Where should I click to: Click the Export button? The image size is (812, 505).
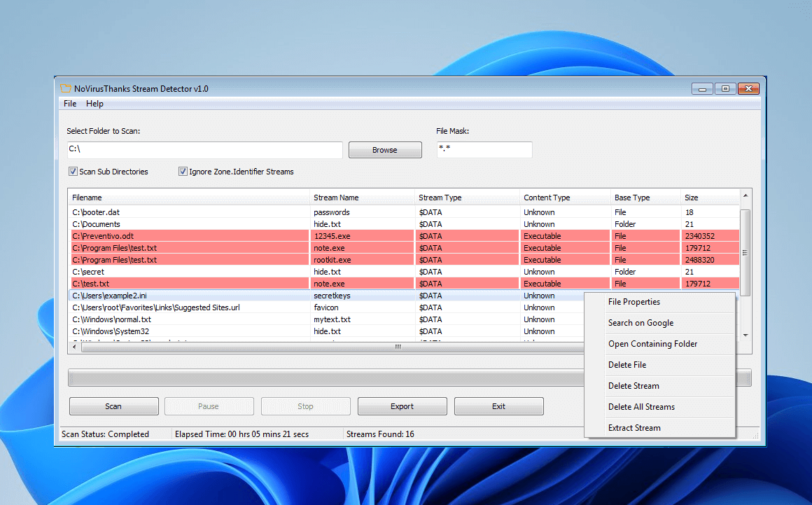402,406
